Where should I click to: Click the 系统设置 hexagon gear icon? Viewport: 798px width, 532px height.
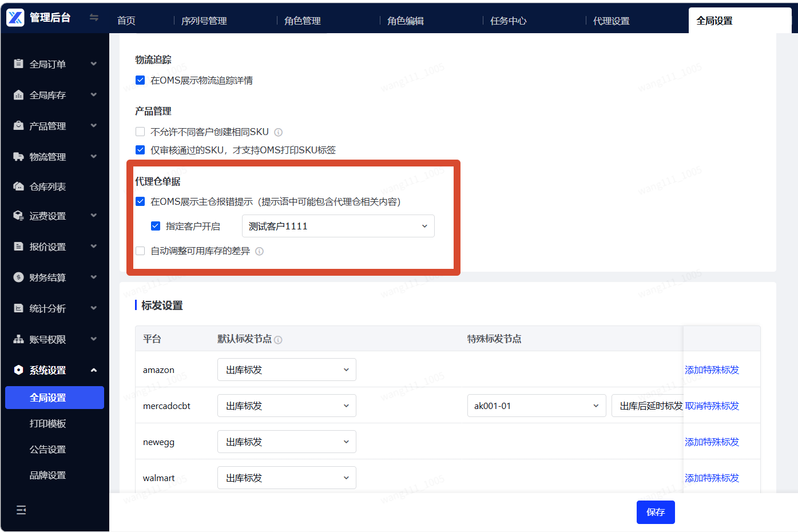pyautogui.click(x=18, y=370)
